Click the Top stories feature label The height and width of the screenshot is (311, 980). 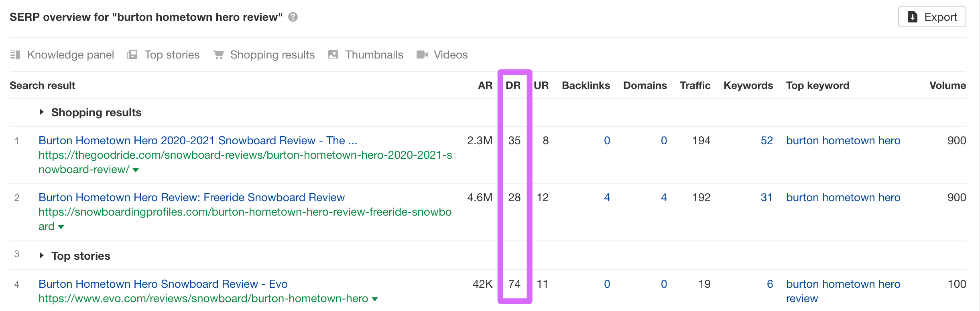[x=172, y=55]
